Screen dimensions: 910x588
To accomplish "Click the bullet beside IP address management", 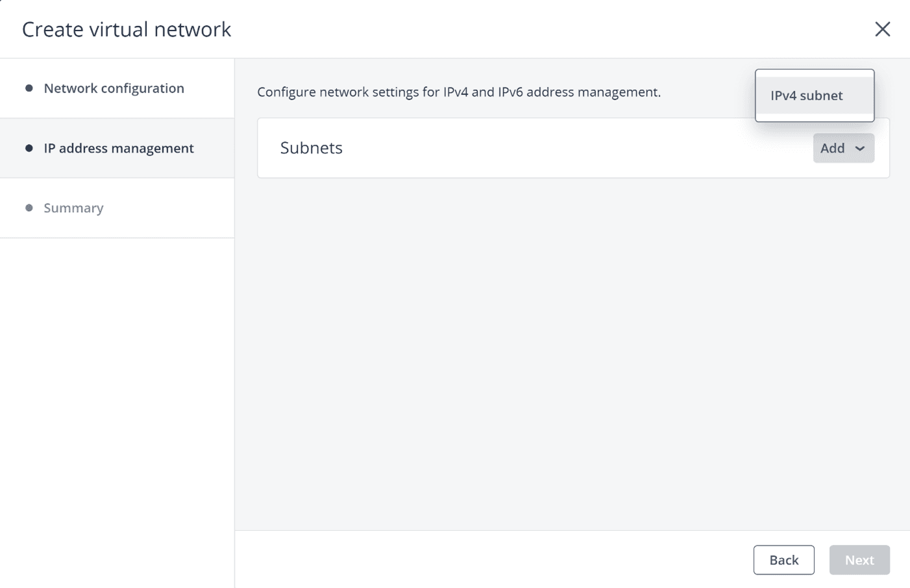I will (29, 148).
